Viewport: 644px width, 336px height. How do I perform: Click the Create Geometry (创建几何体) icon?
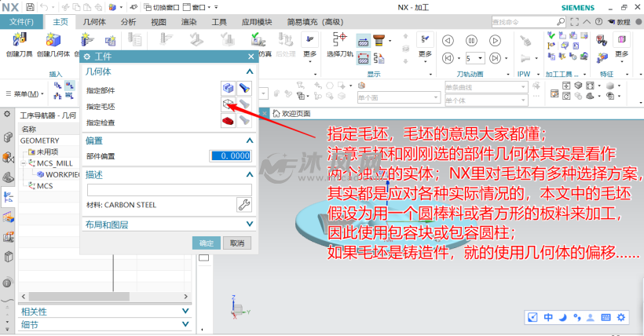pyautogui.click(x=53, y=40)
